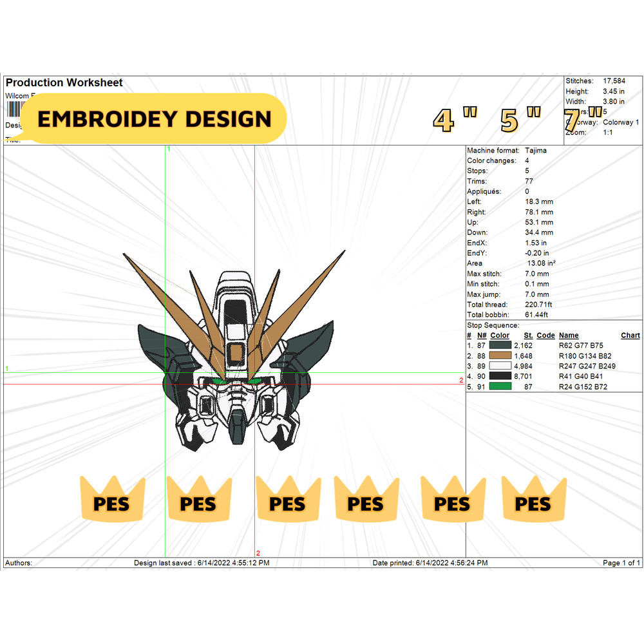
Task: Click the Chart column header link
Action: tap(630, 336)
